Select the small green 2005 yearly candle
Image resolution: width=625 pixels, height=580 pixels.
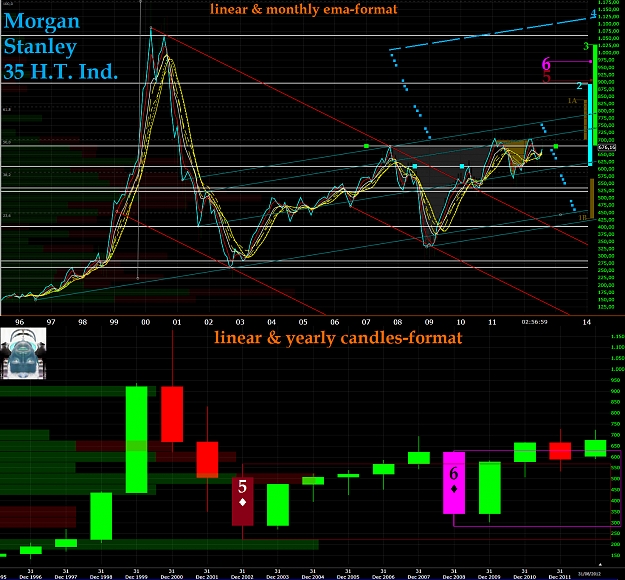point(348,476)
